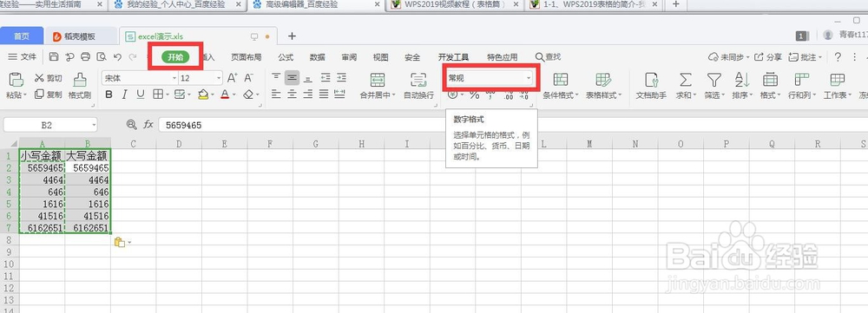Switch to Formulas (公式) tab
The image size is (868, 313).
point(286,57)
